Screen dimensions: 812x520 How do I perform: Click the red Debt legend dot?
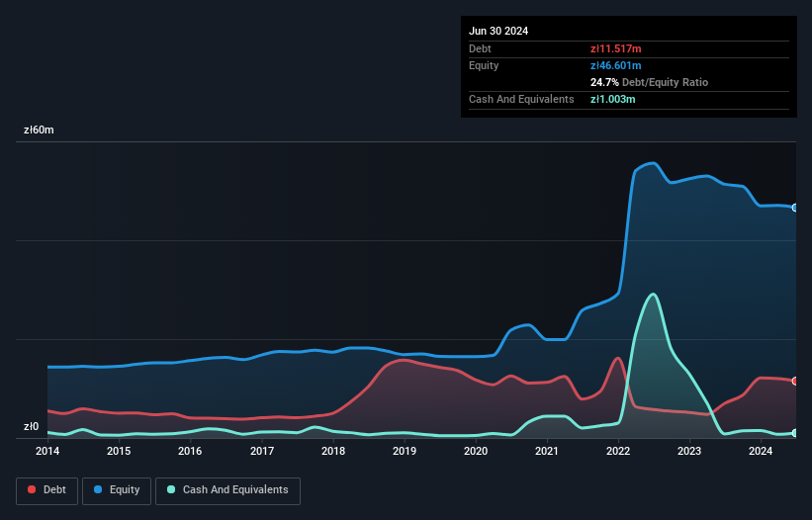pos(32,489)
